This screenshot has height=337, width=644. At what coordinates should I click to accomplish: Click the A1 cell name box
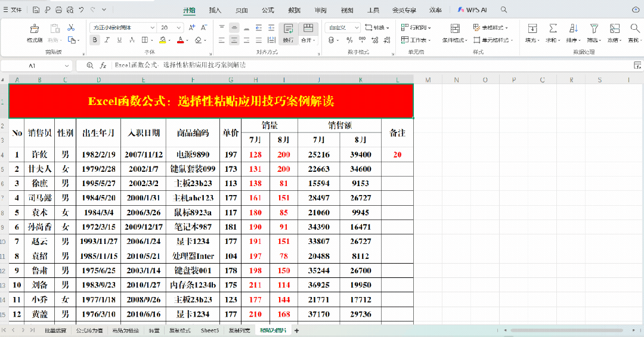[32, 66]
